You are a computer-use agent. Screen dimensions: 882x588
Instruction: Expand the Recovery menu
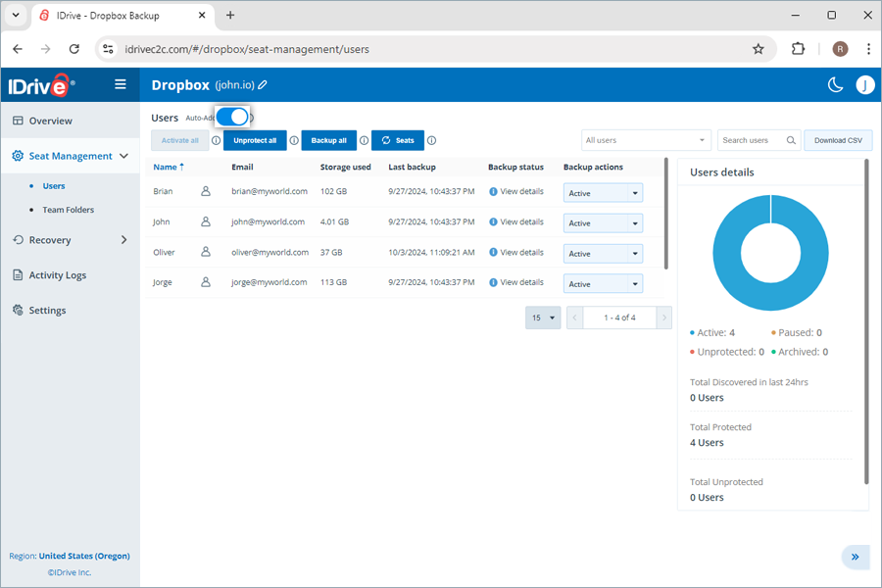tap(123, 240)
